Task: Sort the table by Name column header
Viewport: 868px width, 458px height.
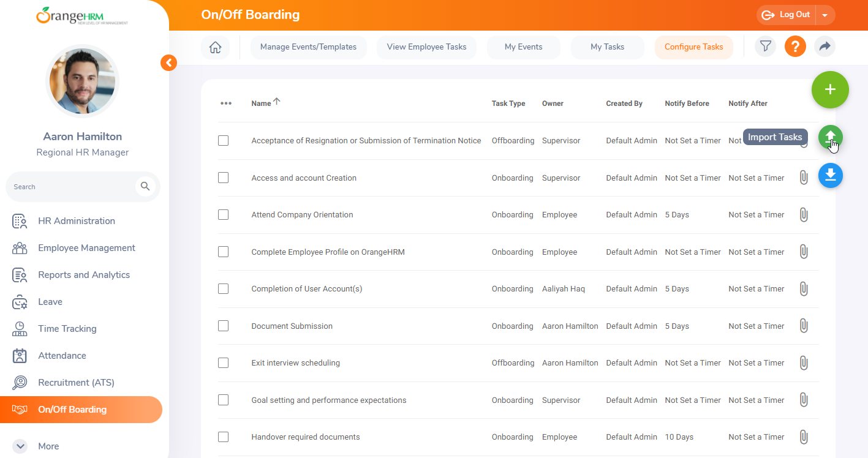Action: point(261,103)
